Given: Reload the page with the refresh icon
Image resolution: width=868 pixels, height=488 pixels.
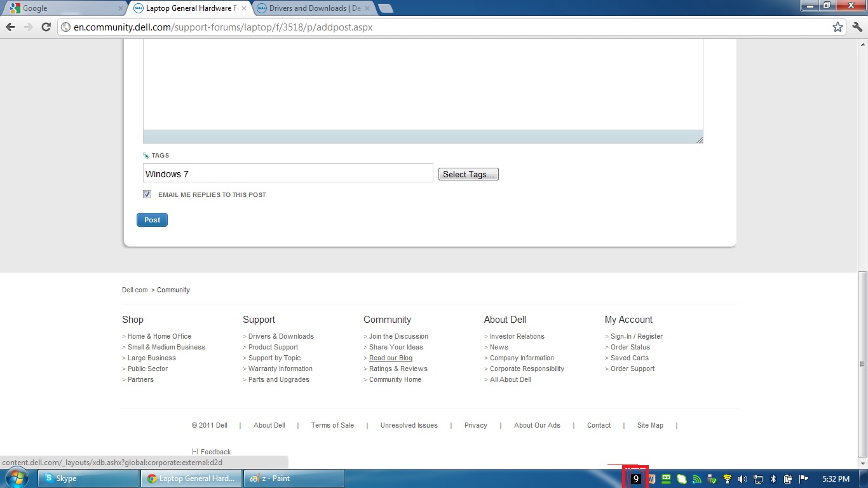Looking at the screenshot, I should (46, 27).
